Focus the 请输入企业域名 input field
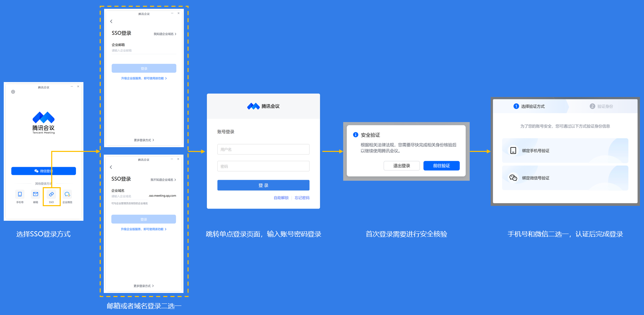 coord(129,196)
